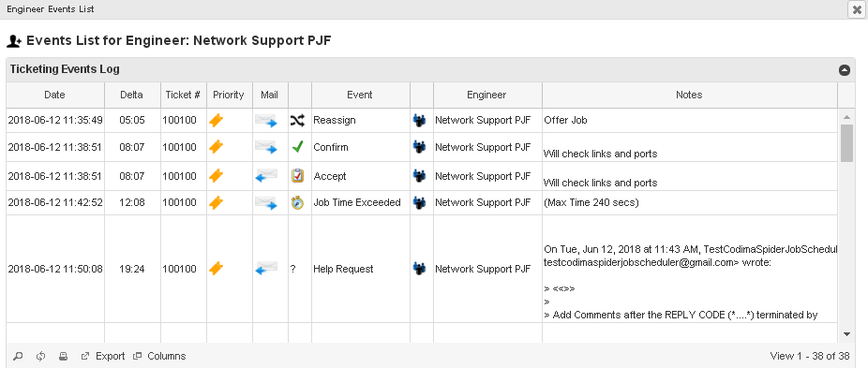The width and height of the screenshot is (868, 368).
Task: Click the search magnifier icon in footer
Action: tap(18, 356)
